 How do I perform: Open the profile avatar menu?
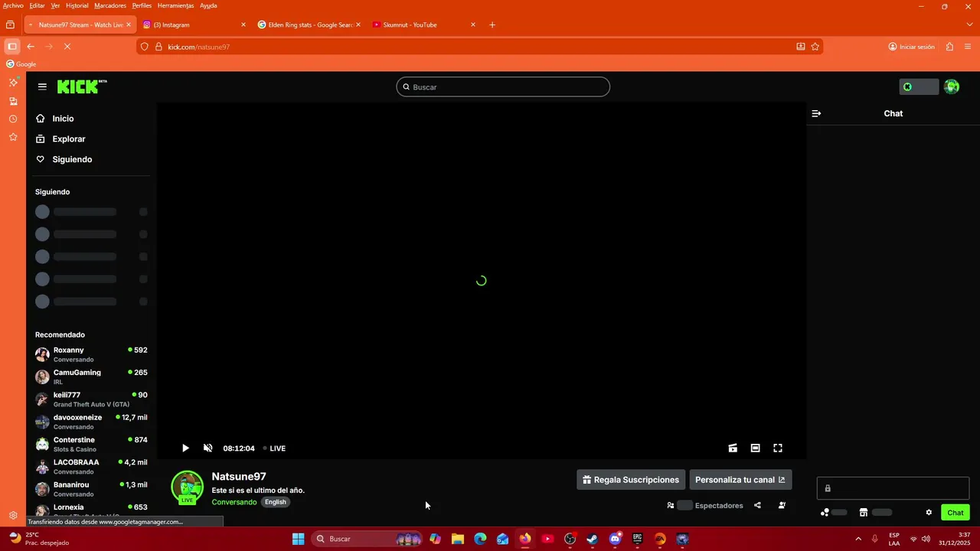click(952, 86)
